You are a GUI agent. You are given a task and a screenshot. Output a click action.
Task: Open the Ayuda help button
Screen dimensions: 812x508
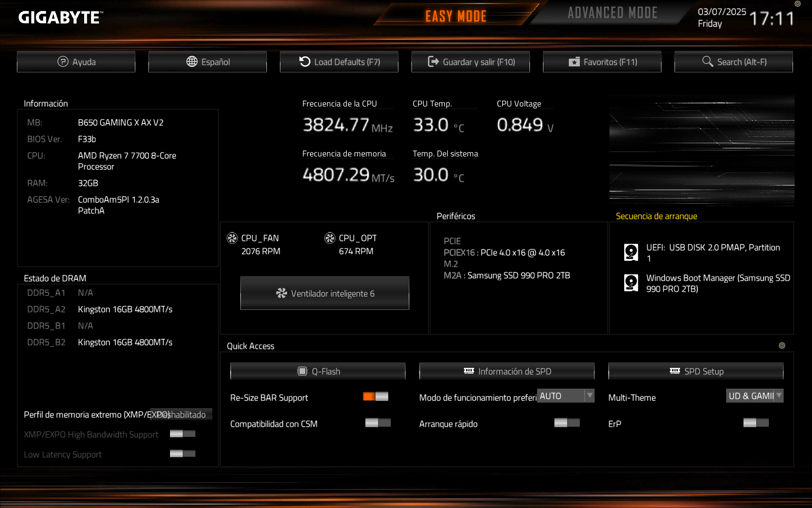tap(76, 62)
